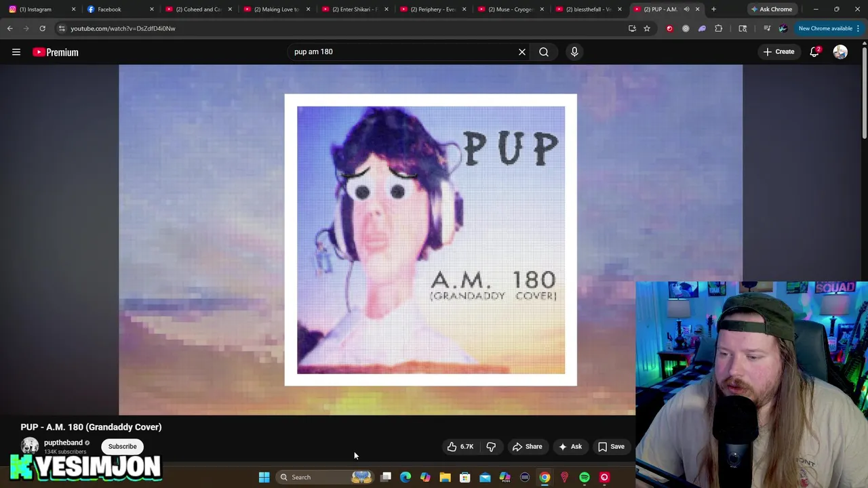Open the Windows Start menu
This screenshot has height=488, width=868.
pos(264,477)
